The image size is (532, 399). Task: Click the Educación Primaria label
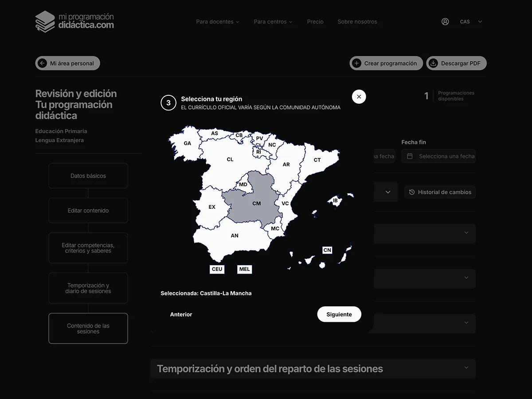coord(61,131)
